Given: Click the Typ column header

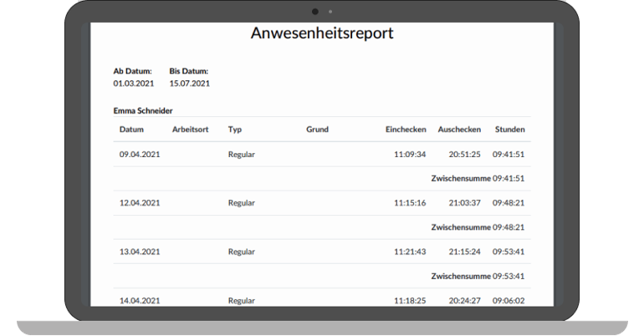Looking at the screenshot, I should click(235, 130).
